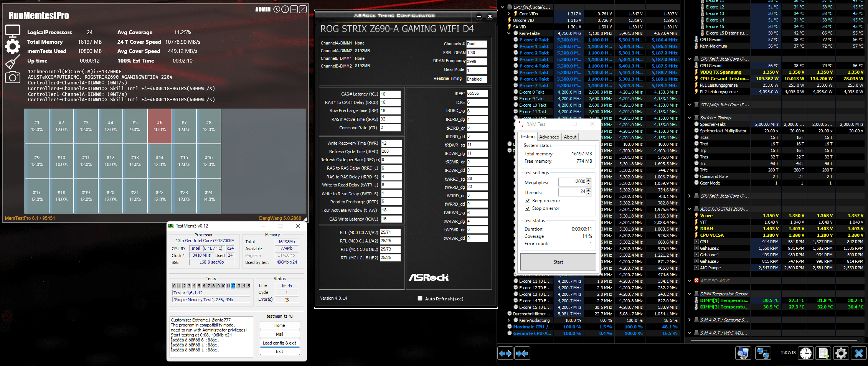868x366 pixels.
Task: Open the info icon in RunMemtestPro title bar
Action: pyautogui.click(x=285, y=9)
